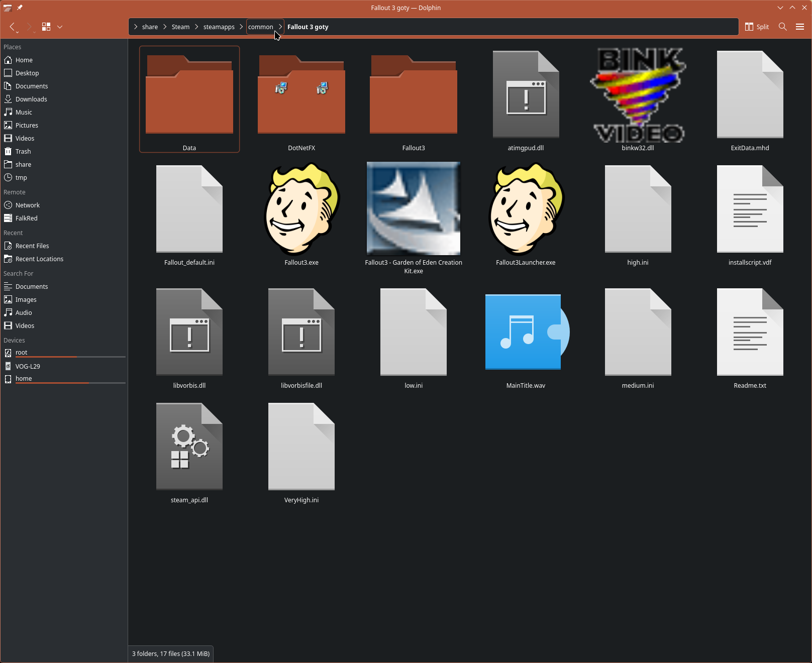Open the hamburger menu
Viewport: 812px width, 663px height.
click(x=800, y=27)
